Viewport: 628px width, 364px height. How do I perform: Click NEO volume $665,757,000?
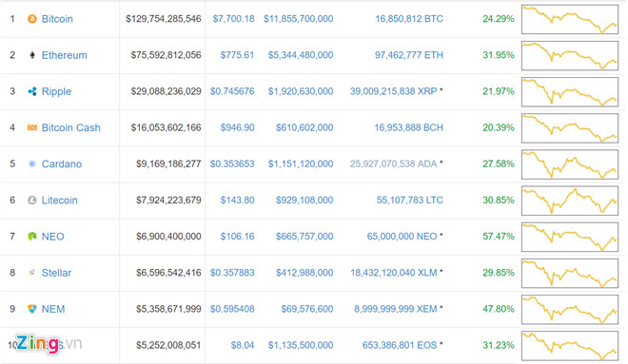(x=304, y=237)
